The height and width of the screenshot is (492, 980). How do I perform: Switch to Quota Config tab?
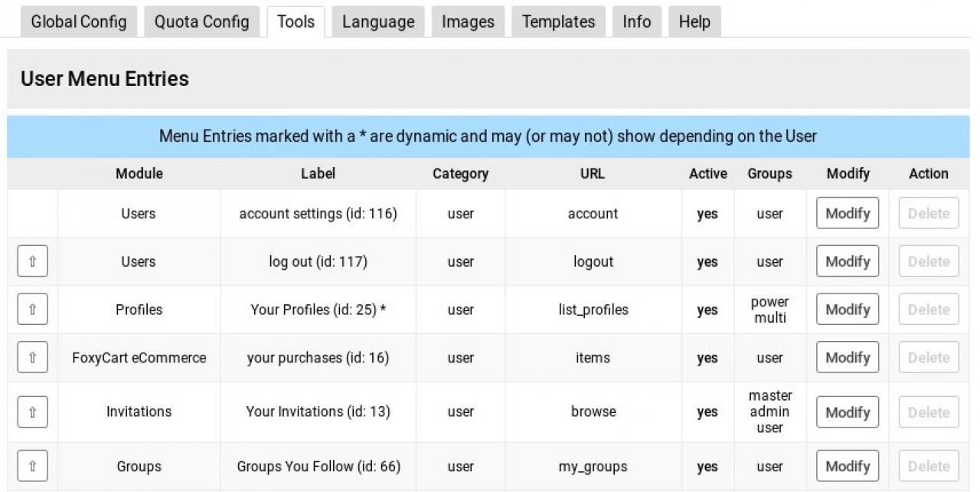(202, 21)
